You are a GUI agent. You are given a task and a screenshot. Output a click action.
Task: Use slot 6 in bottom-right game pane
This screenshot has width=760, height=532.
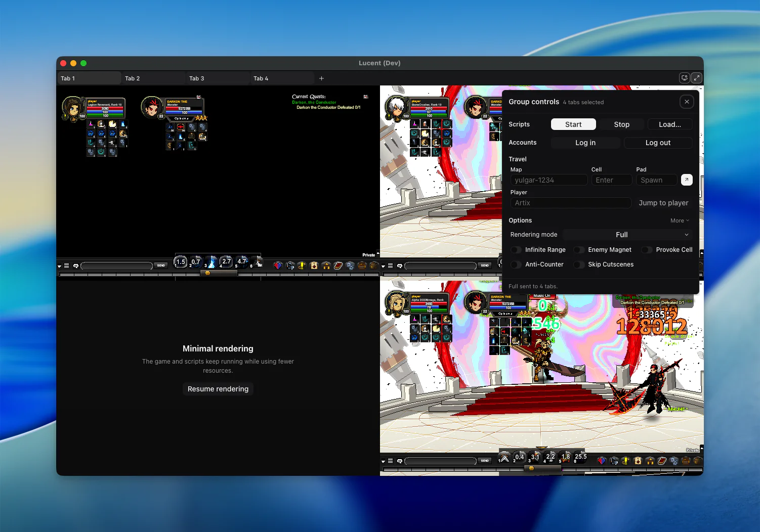(581, 458)
